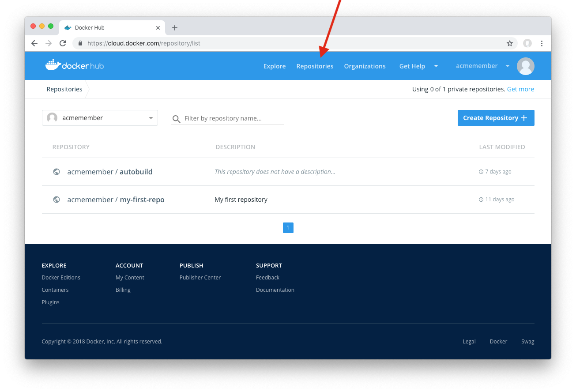Click the user avatar in header
Screen dimensions: 576x392
525,66
